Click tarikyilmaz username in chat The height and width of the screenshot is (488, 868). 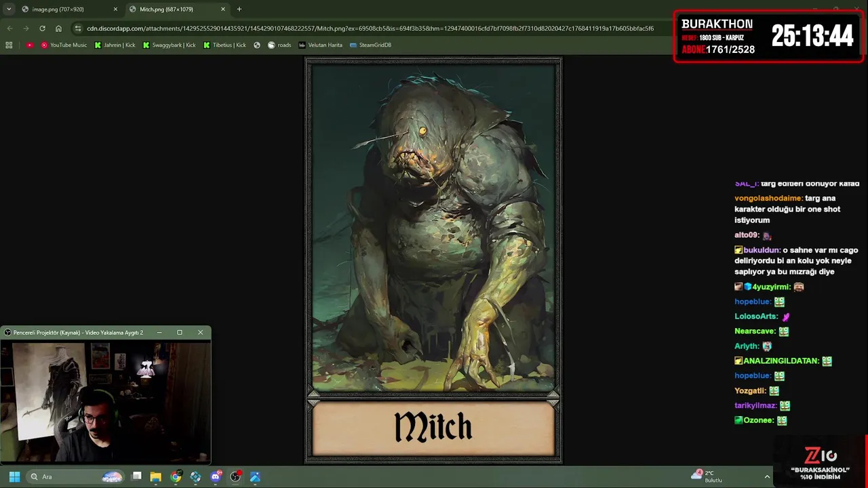tap(755, 405)
